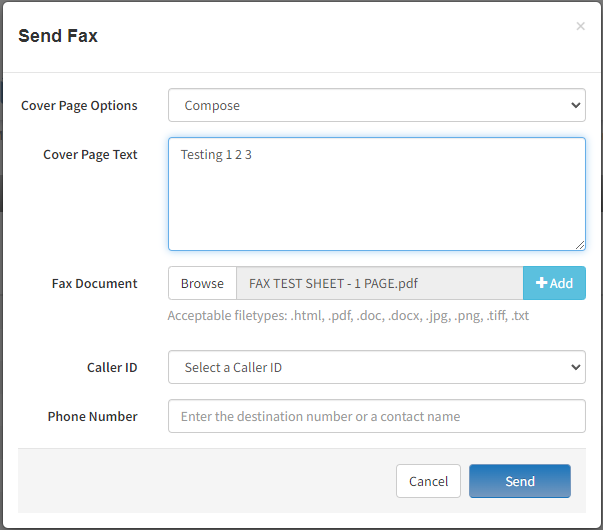Screen dimensions: 603x530
Task: Open the Cover Page Options dropdown
Action: point(376,105)
